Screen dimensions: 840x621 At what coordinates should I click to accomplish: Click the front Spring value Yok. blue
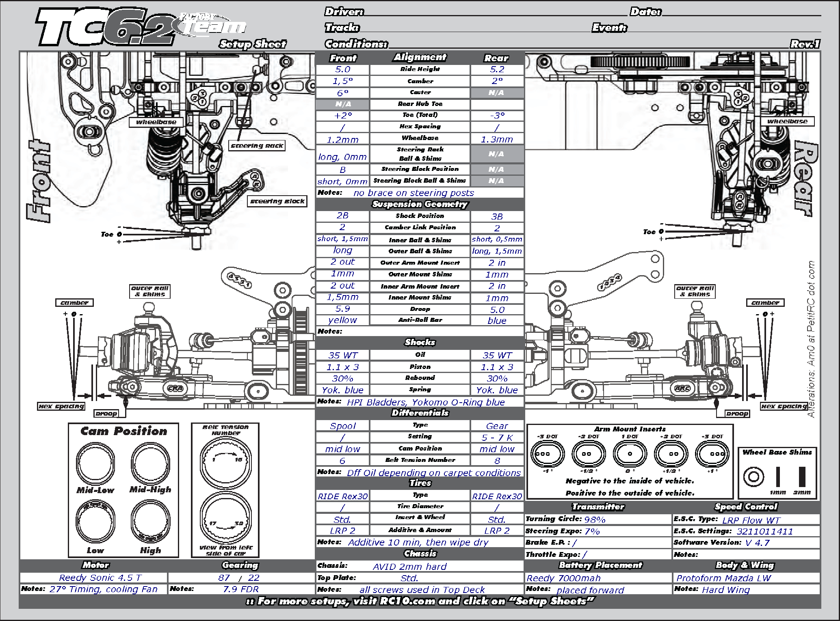342,390
